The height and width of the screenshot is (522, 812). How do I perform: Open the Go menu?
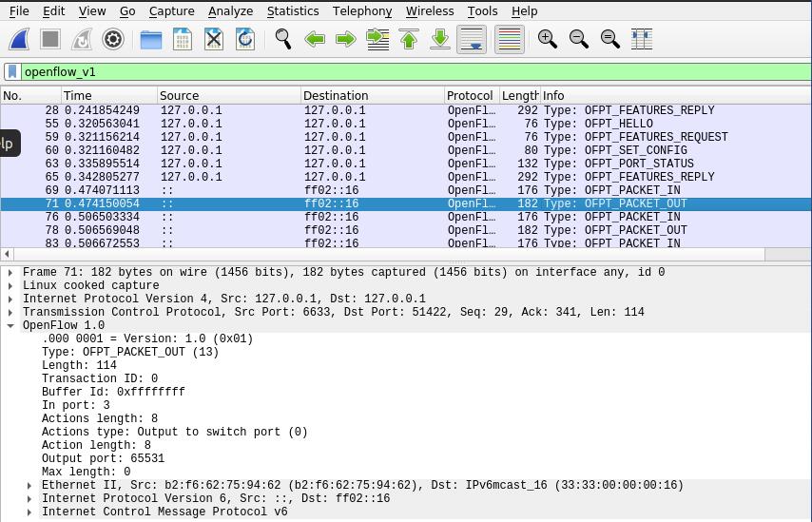click(x=127, y=10)
